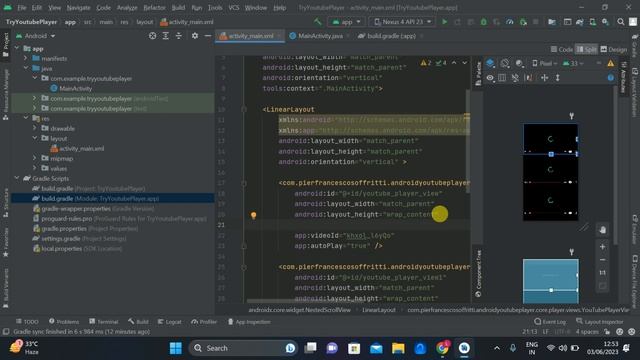This screenshot has height=360, width=640.
Task: Collapse the java folder
Action: point(26,68)
